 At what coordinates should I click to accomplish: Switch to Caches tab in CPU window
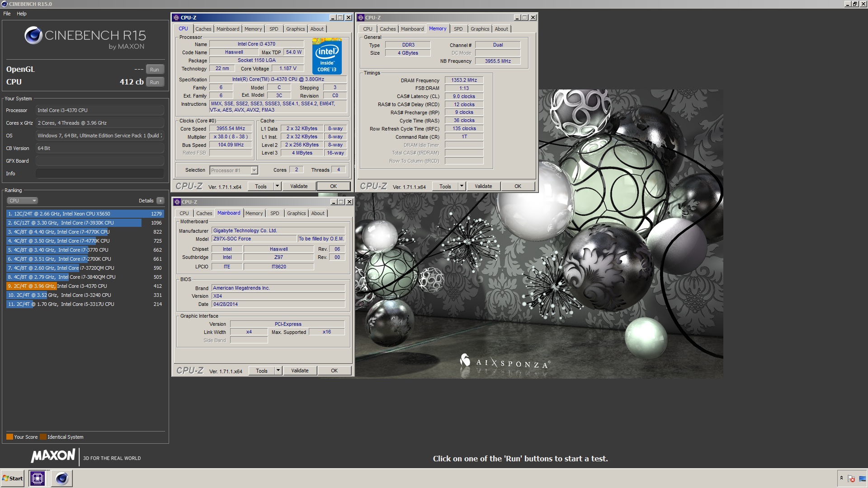point(203,29)
